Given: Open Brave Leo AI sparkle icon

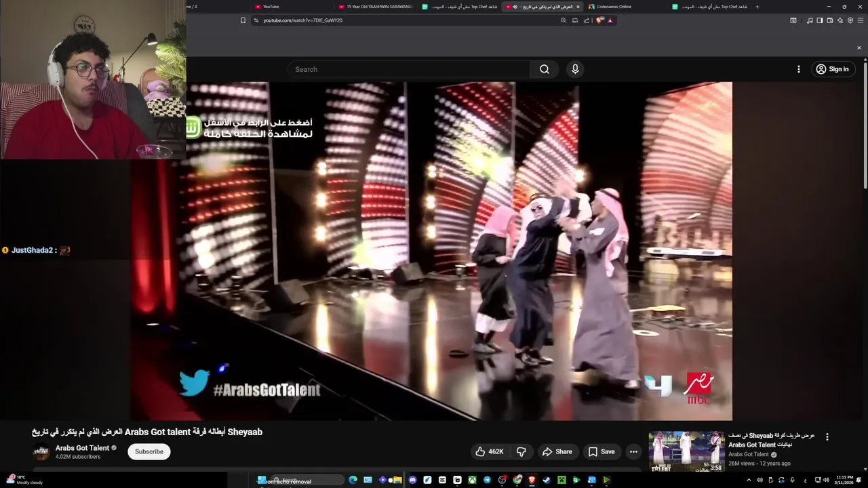Looking at the screenshot, I should [x=840, y=20].
